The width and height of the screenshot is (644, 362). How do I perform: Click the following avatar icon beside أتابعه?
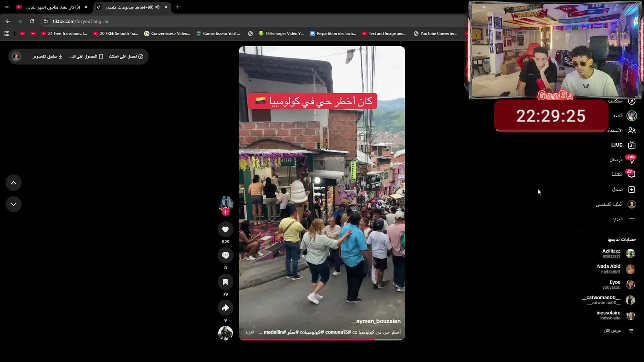[632, 116]
